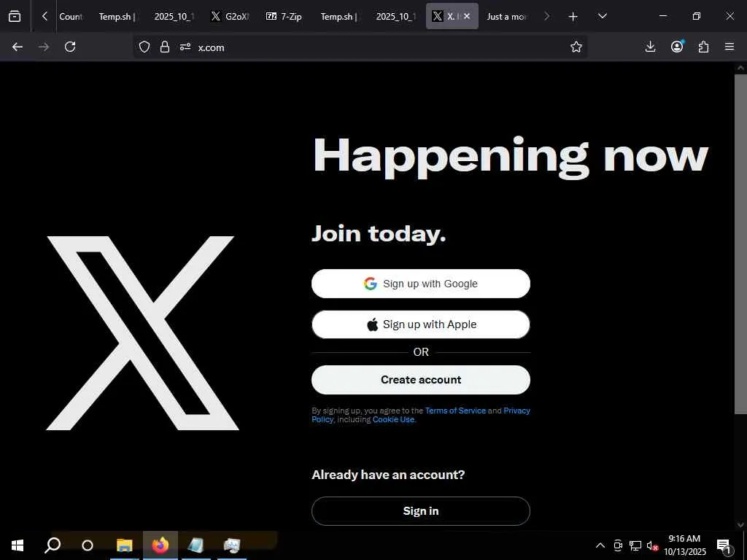Click the Meet Now tray icon
Viewport: 747px width, 560px height.
coord(618,545)
